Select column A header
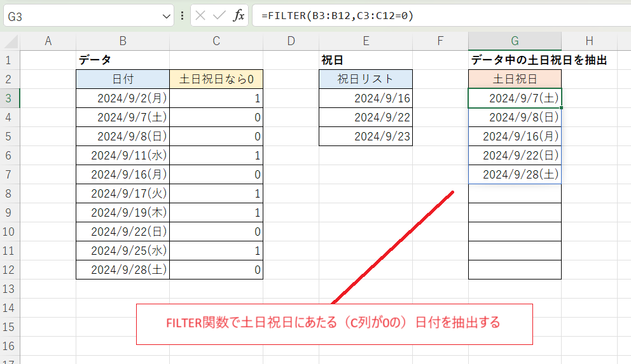631x364 pixels. point(48,41)
